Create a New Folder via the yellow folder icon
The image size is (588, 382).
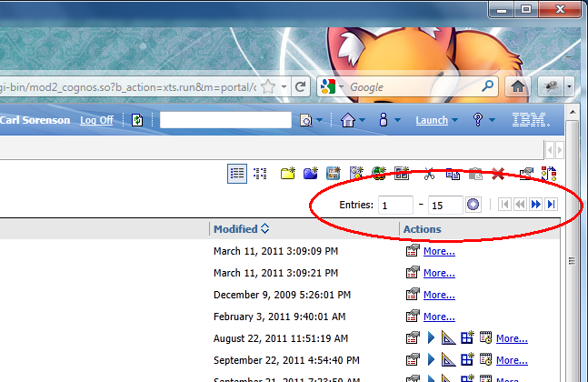click(x=288, y=174)
